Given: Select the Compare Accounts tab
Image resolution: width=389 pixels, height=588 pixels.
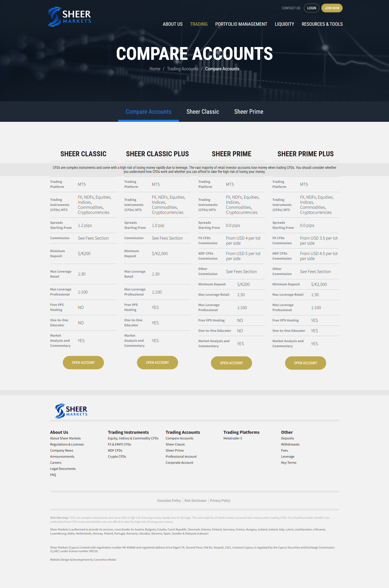Looking at the screenshot, I should (x=148, y=112).
